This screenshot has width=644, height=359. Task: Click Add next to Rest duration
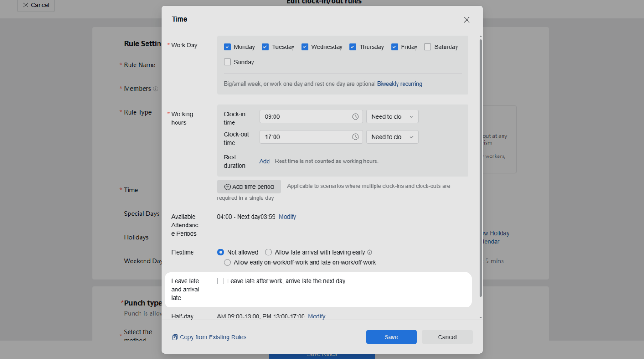264,162
